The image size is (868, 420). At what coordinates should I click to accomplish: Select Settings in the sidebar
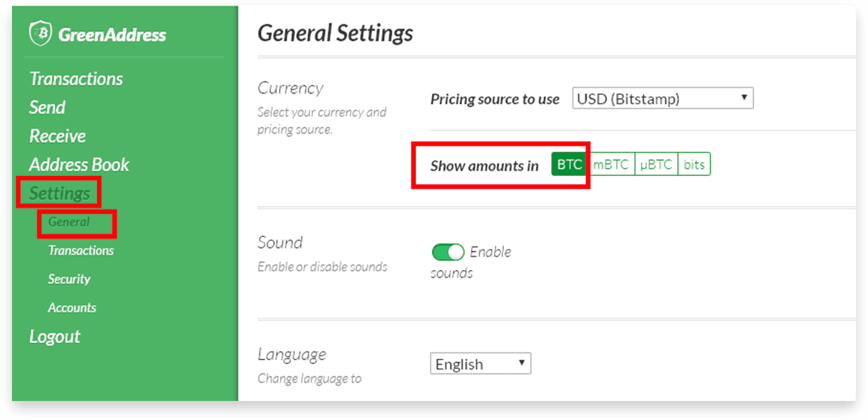click(x=60, y=193)
